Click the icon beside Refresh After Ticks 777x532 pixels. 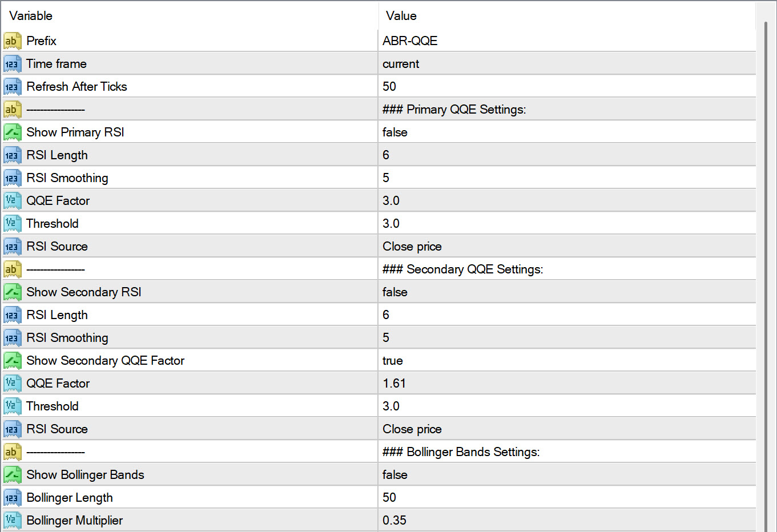coord(12,86)
